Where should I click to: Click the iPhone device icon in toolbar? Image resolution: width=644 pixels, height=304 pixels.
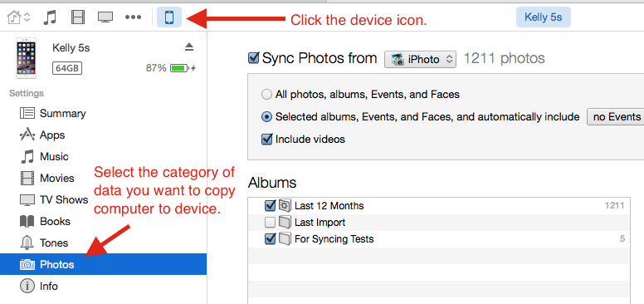pyautogui.click(x=169, y=17)
